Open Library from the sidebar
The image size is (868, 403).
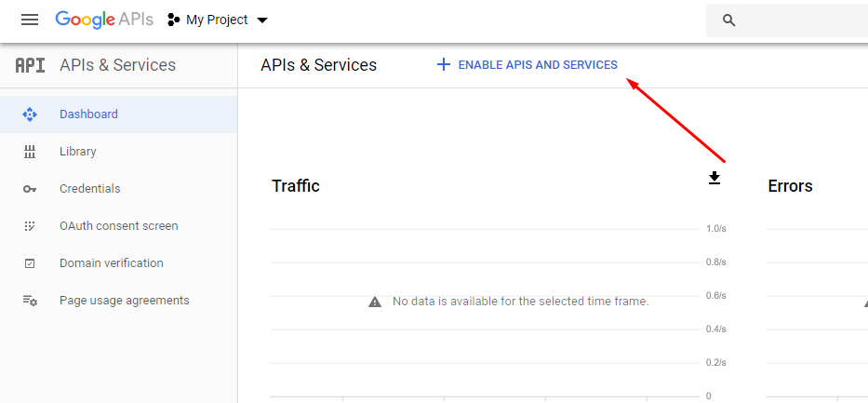click(x=78, y=152)
